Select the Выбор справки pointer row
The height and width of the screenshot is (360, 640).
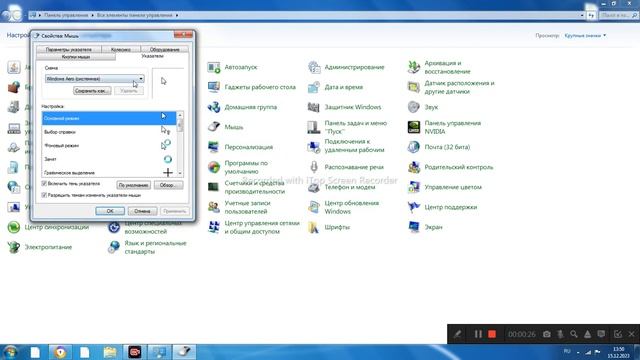pyautogui.click(x=109, y=132)
